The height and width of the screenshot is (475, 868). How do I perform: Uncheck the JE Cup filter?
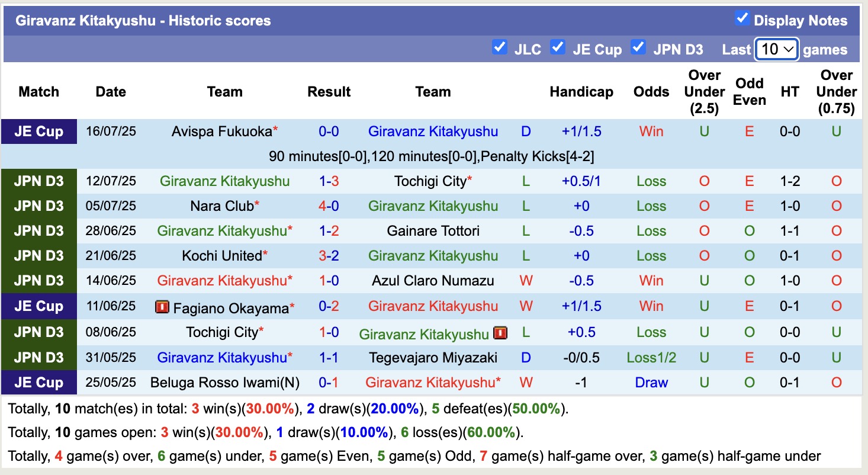coord(558,47)
